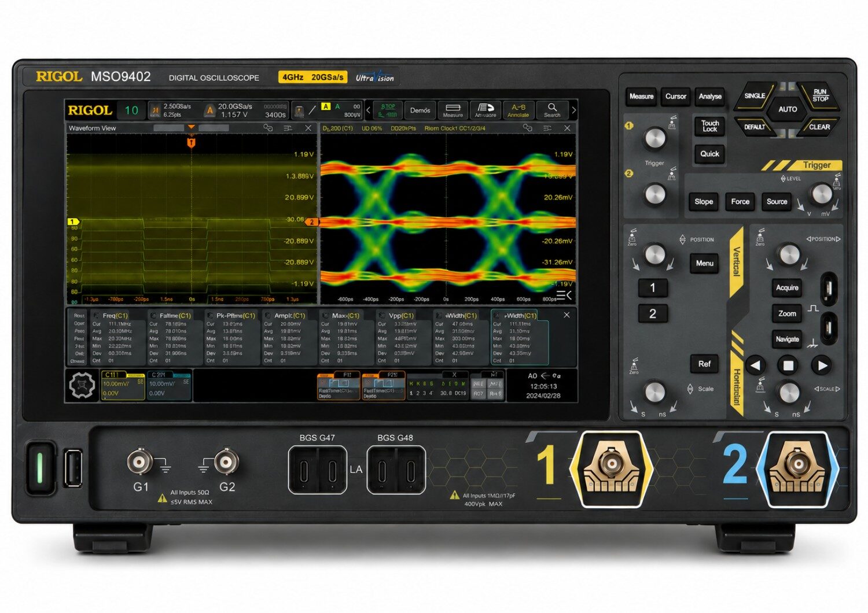Click the Annotate icon in the toolbar
This screenshot has height=613, width=868.
pyautogui.click(x=518, y=110)
